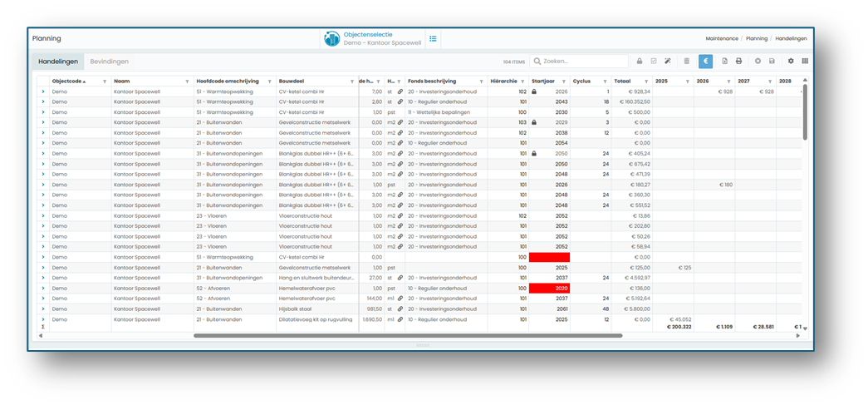Click the horizontal scrollbar thumb
Image resolution: width=868 pixels, height=405 pixels.
408,335
